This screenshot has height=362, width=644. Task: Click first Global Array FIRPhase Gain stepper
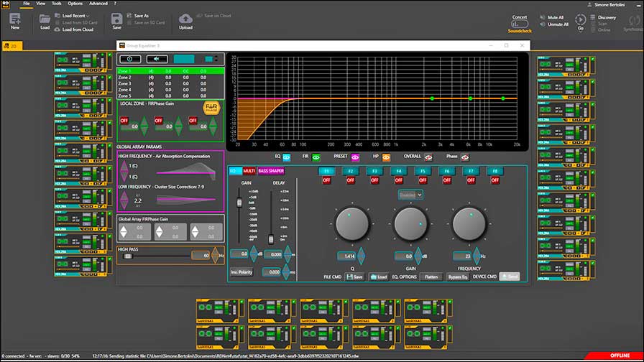[124, 232]
